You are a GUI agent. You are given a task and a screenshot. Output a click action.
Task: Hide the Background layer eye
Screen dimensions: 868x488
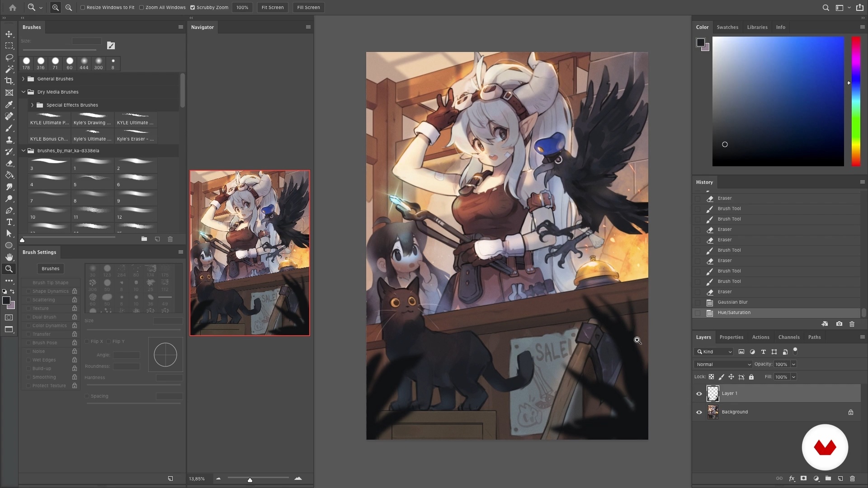[x=699, y=412]
